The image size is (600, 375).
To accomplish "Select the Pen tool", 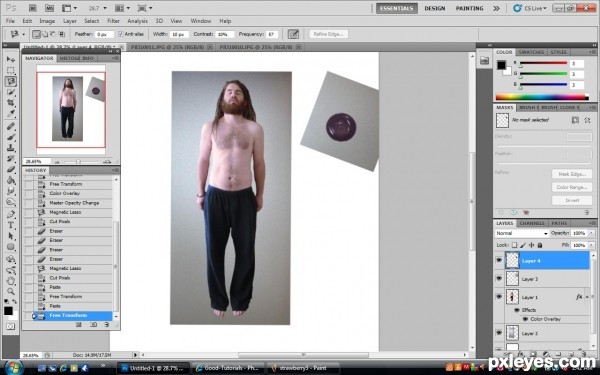I will (x=11, y=214).
